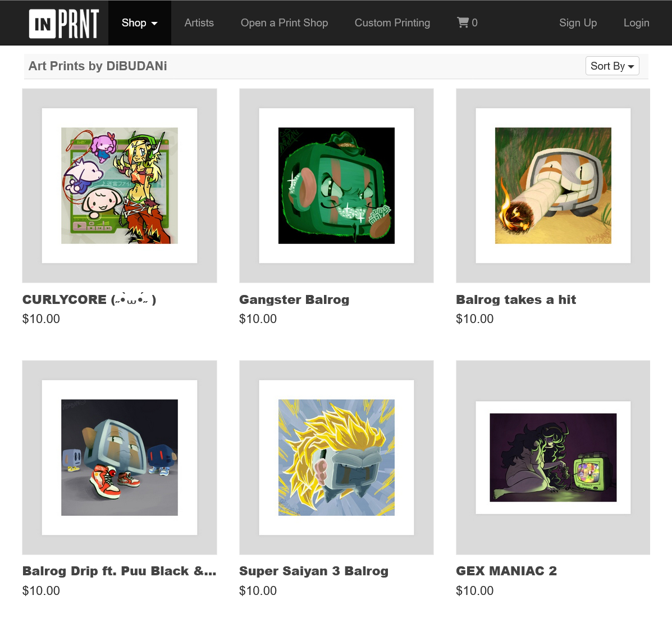
Task: Click the Sign Up link
Action: click(578, 22)
